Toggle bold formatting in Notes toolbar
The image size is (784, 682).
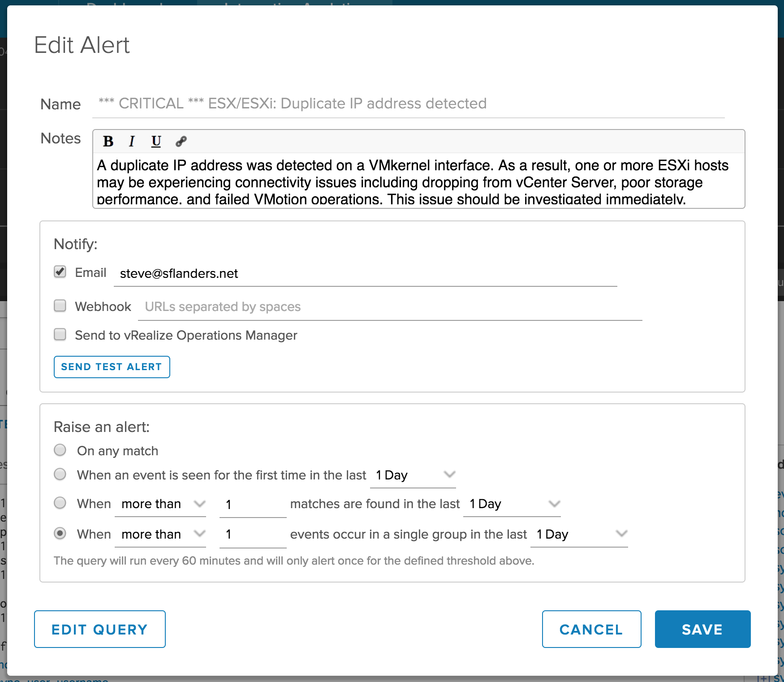tap(108, 142)
